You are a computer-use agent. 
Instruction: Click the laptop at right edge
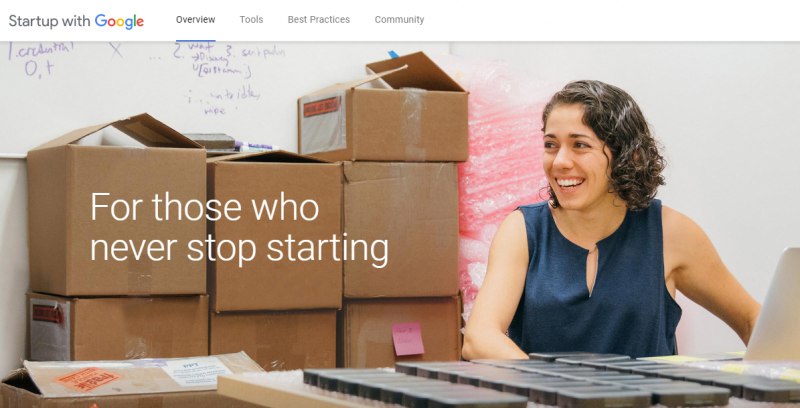coord(773,304)
